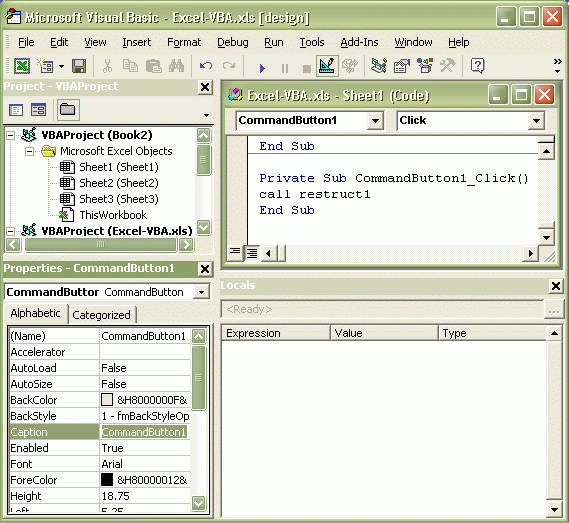Toggle Folders icon in Project panel
This screenshot has width=569, height=523.
pyautogui.click(x=67, y=110)
